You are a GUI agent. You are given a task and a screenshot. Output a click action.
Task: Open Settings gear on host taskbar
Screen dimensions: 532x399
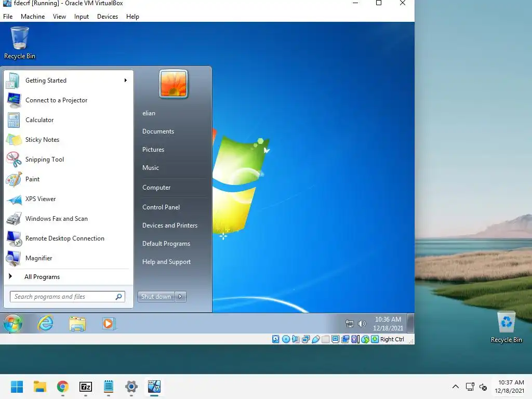pos(131,387)
